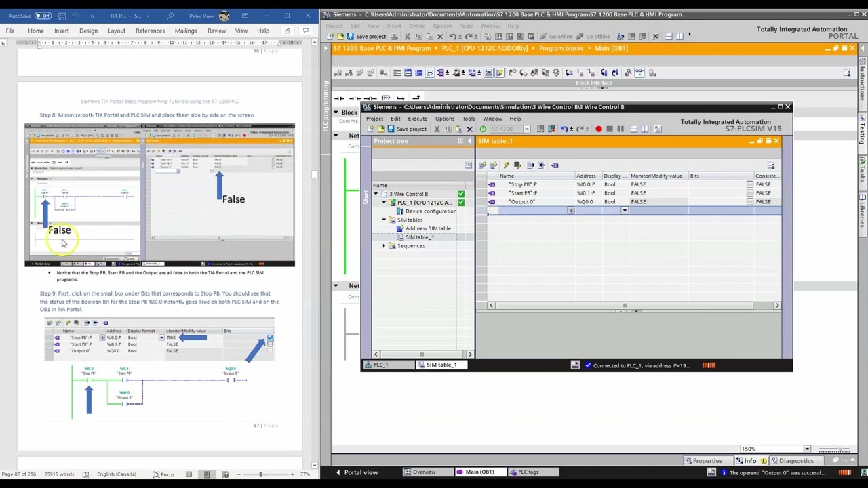
Task: Toggle Focus mode in Word status bar
Action: click(163, 474)
